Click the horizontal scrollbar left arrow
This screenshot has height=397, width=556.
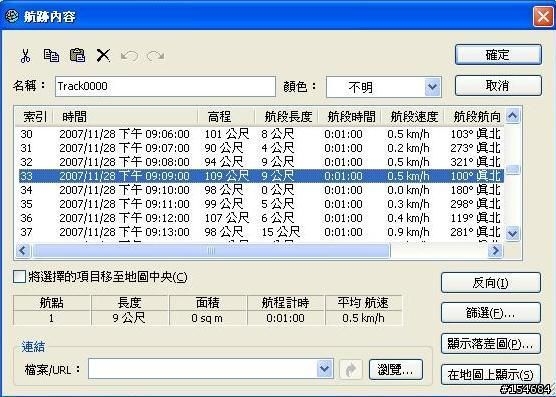23,251
